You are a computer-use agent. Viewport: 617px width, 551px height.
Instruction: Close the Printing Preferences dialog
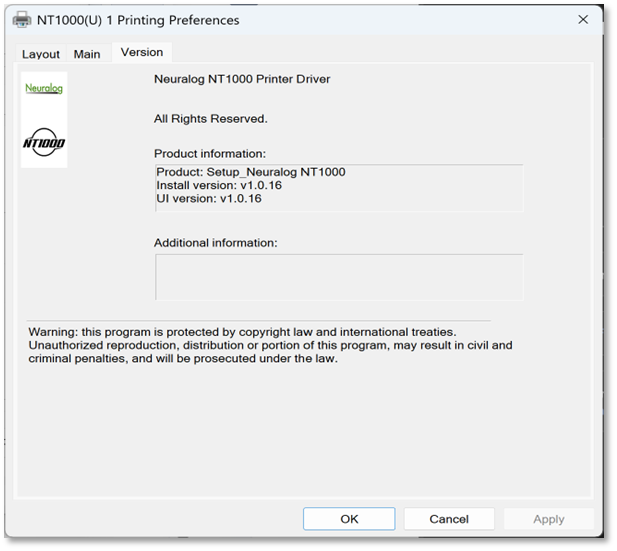click(x=583, y=20)
